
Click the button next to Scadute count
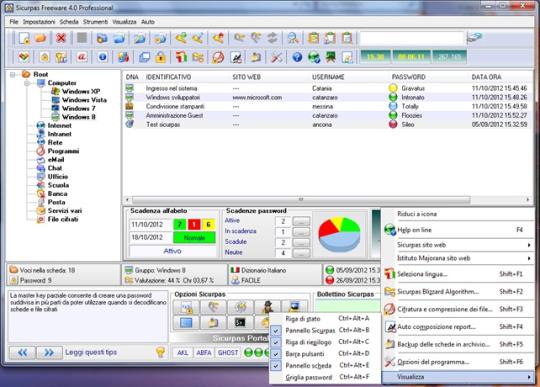coord(301,242)
